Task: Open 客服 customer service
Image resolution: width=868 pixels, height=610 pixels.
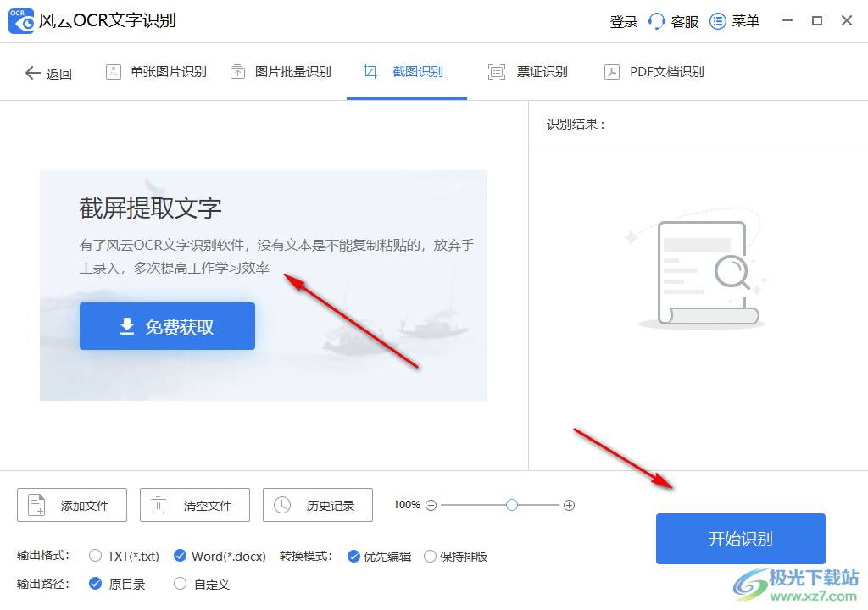Action: click(673, 21)
